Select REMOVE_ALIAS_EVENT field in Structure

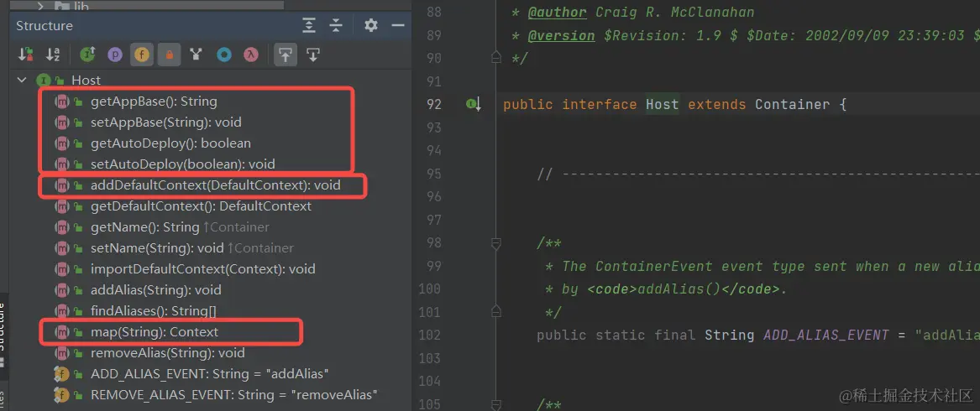(x=233, y=395)
